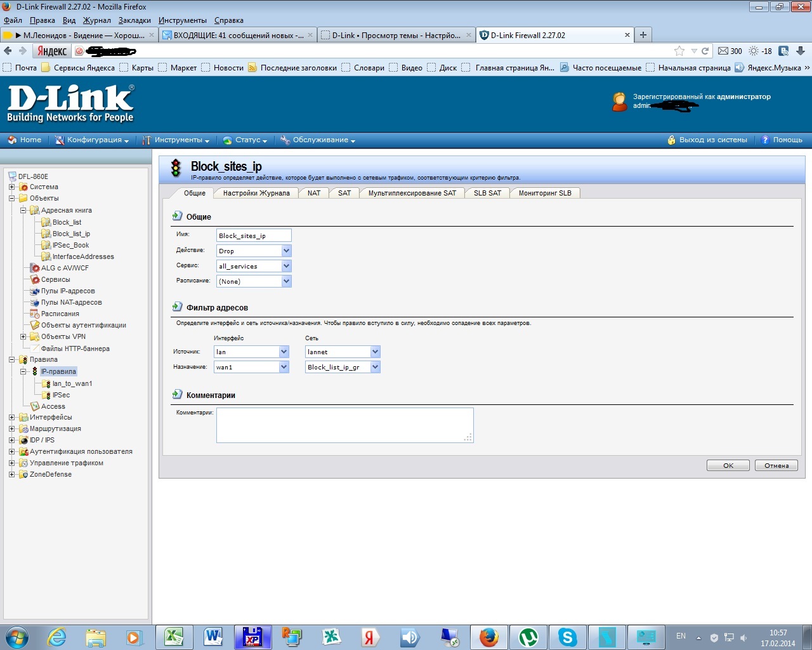Open ALG с AV/WCF in the tree
The height and width of the screenshot is (650, 812).
pos(65,268)
